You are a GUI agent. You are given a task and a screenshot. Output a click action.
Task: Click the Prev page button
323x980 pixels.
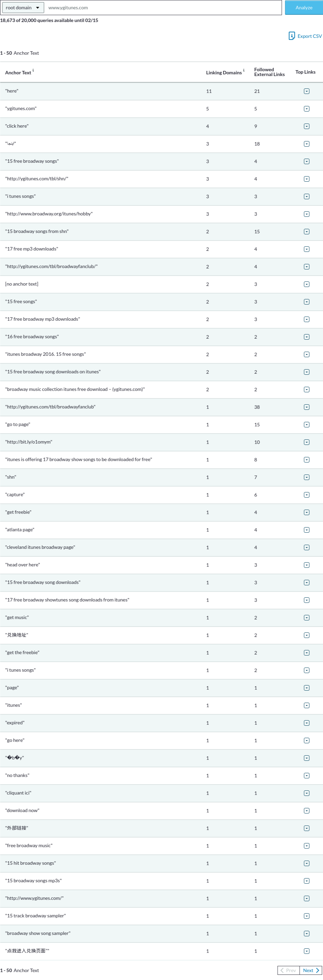288,970
